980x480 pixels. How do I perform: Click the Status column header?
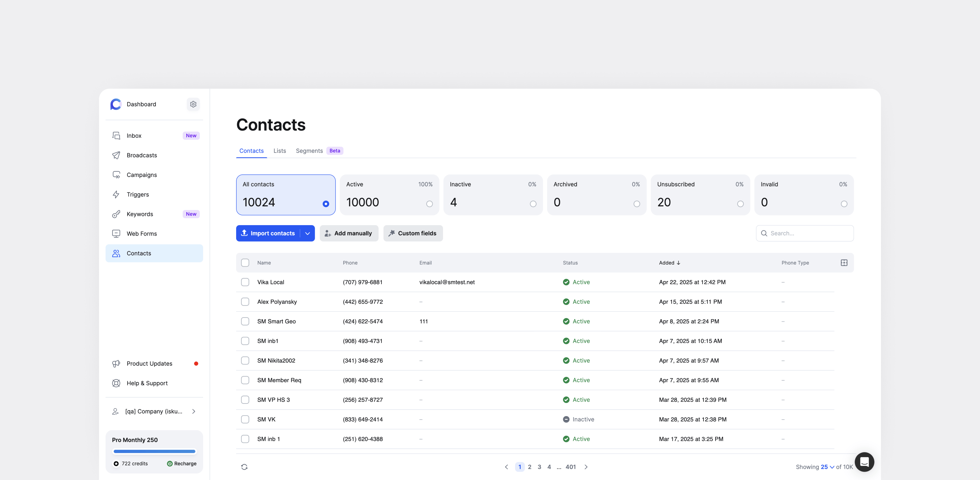click(x=570, y=263)
